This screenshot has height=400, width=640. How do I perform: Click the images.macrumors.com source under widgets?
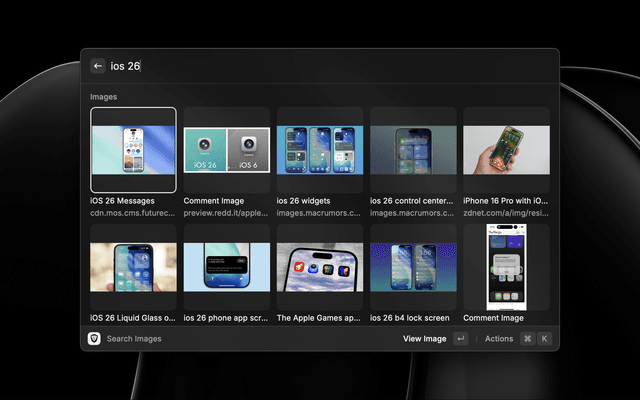pyautogui.click(x=318, y=212)
